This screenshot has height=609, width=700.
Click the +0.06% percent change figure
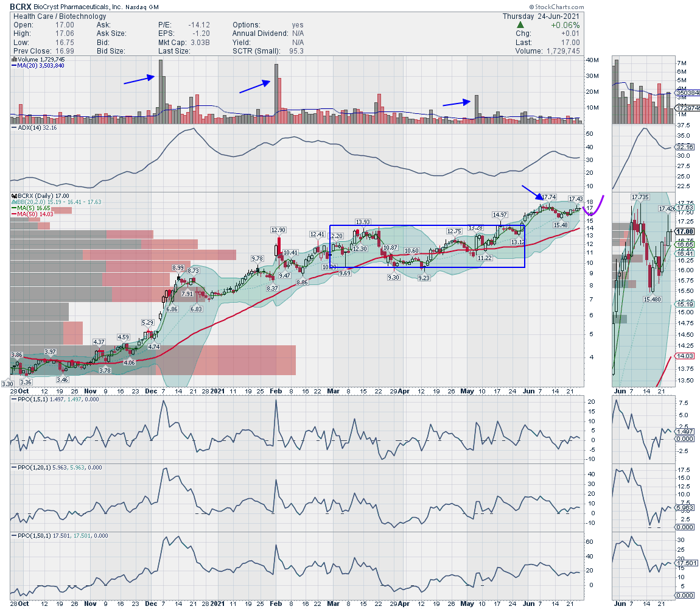point(565,26)
